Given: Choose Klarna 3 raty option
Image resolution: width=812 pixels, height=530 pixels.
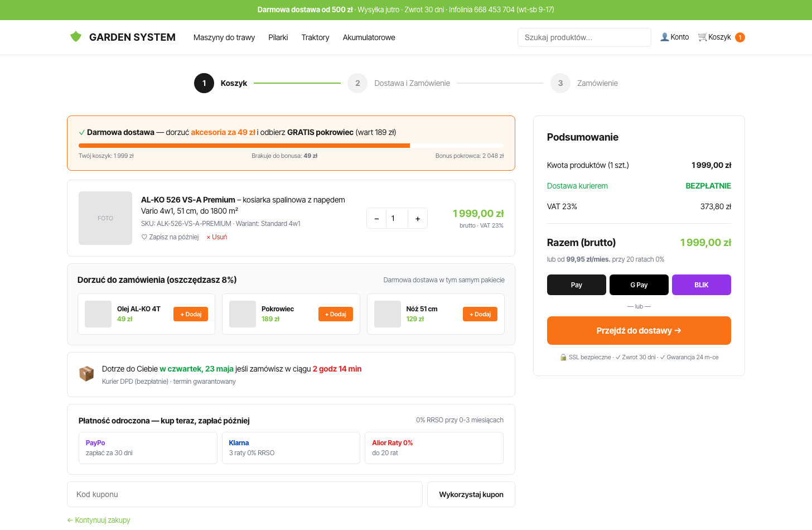Looking at the screenshot, I should 291,448.
